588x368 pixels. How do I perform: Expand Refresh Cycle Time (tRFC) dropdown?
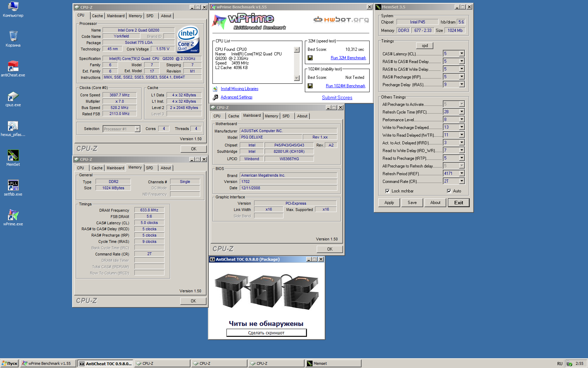pos(462,112)
